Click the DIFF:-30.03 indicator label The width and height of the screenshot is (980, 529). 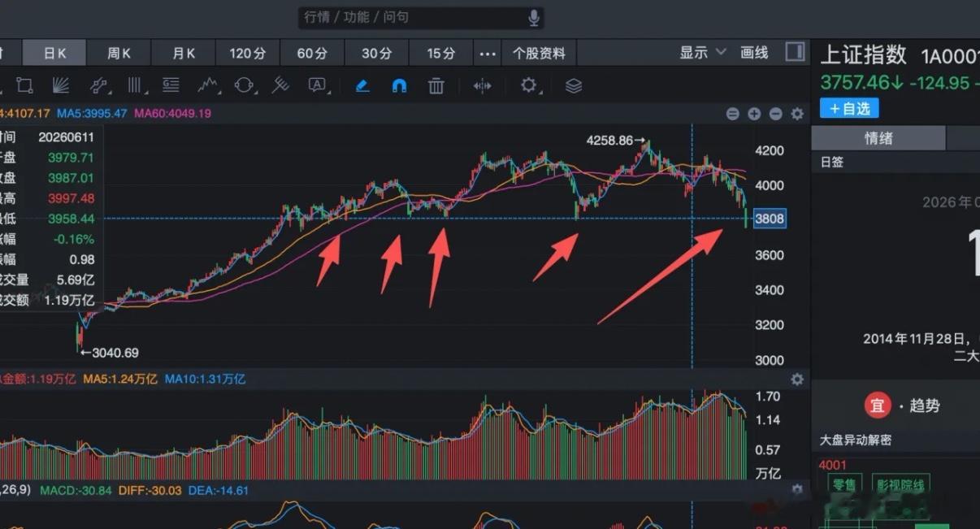click(x=151, y=491)
